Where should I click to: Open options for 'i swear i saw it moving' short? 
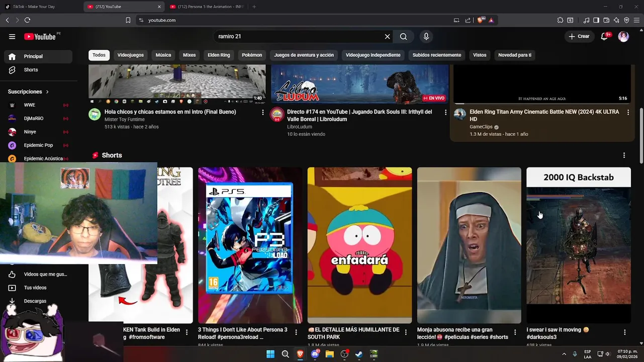624,332
